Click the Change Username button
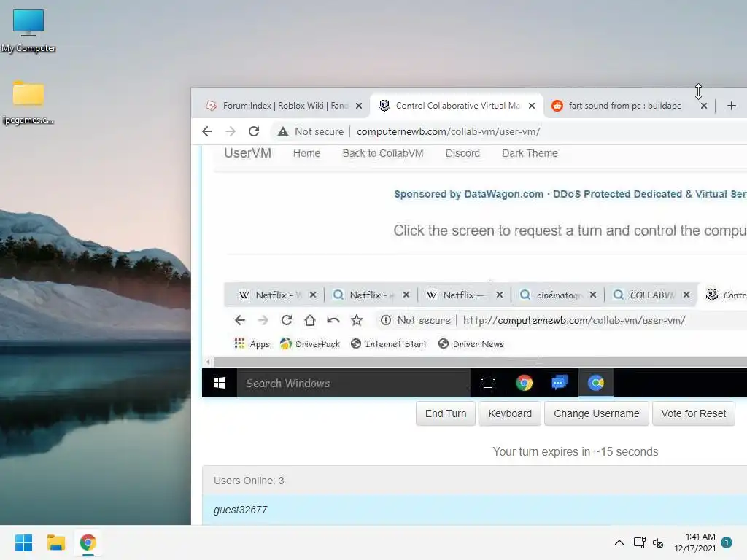The height and width of the screenshot is (560, 747). pos(597,414)
